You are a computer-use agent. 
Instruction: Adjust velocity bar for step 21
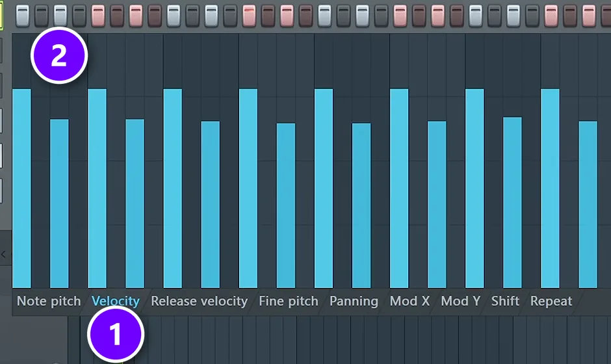pyautogui.click(x=399, y=188)
